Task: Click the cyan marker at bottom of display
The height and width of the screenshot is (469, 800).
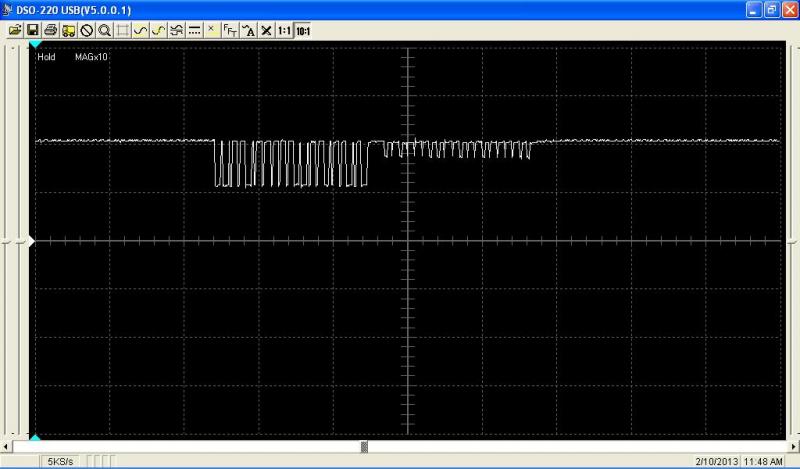Action: (x=35, y=437)
